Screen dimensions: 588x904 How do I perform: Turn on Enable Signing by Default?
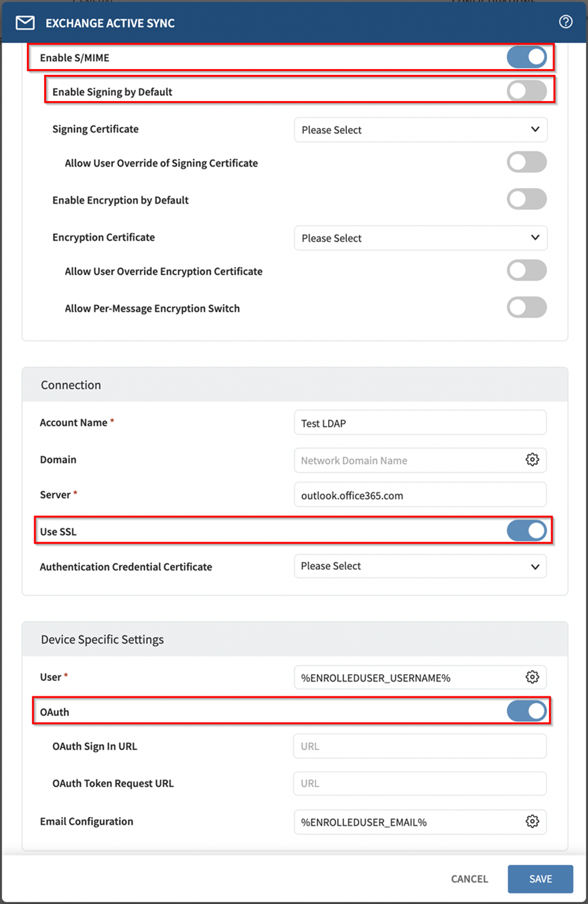526,92
